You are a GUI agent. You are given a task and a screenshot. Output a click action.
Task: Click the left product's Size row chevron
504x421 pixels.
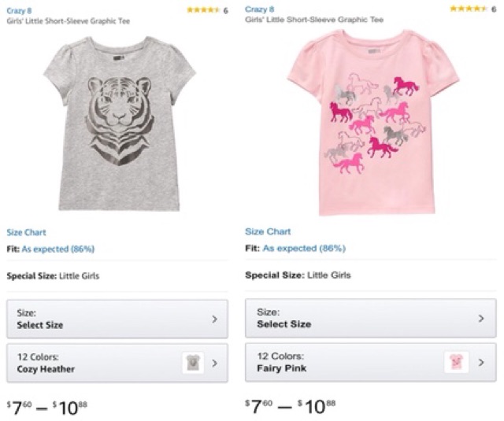[214, 319]
